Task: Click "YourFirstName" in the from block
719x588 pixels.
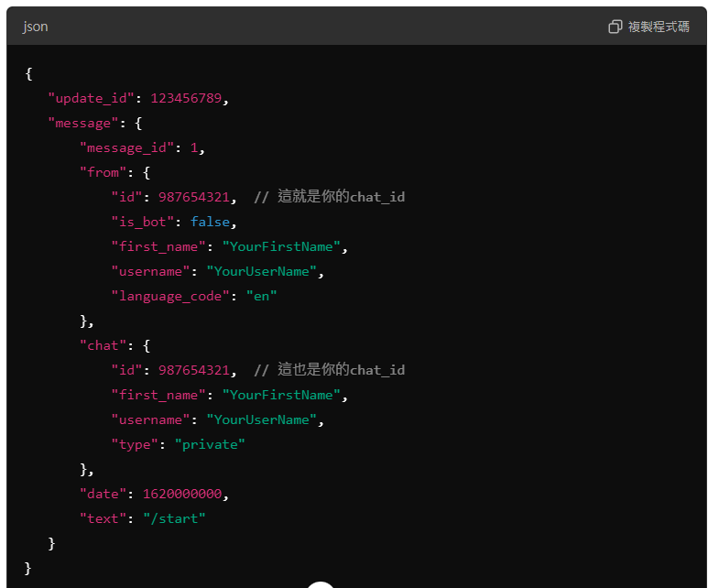Action: point(281,246)
